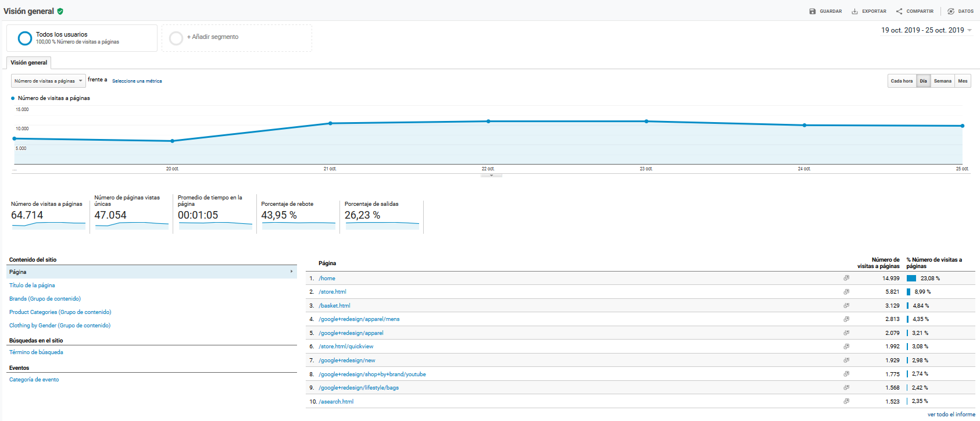The height and width of the screenshot is (421, 980).
Task: Click Porcentaje de salidas 26,23 % metric
Action: tap(382, 215)
